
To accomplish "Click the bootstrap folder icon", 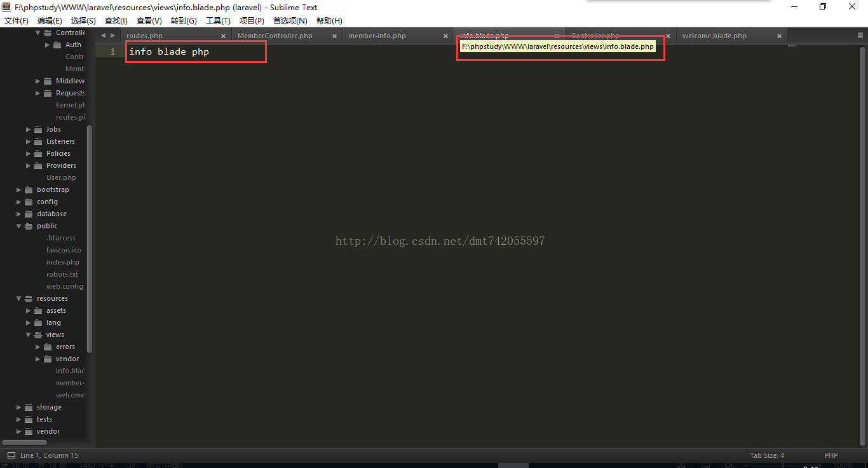I will pyautogui.click(x=29, y=190).
